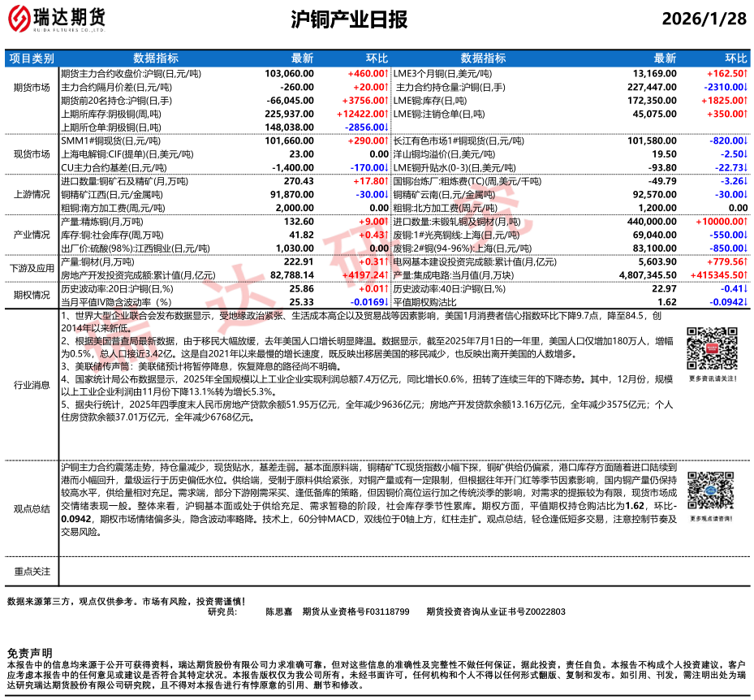Click the red up arrow after +4197.24
This screenshot has height=700, width=754.
click(386, 275)
